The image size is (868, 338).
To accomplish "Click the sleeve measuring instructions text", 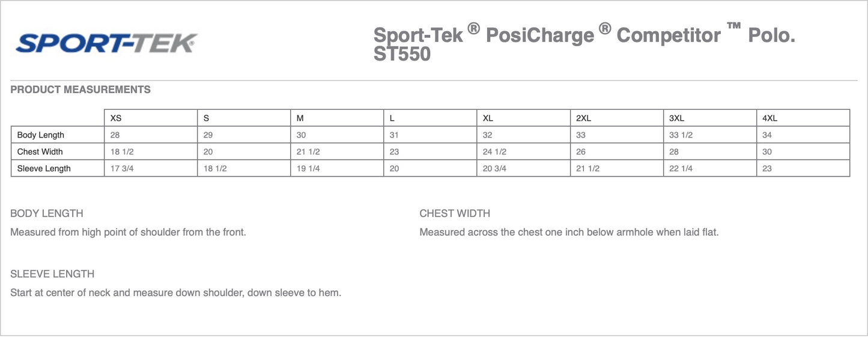I will coord(175,293).
